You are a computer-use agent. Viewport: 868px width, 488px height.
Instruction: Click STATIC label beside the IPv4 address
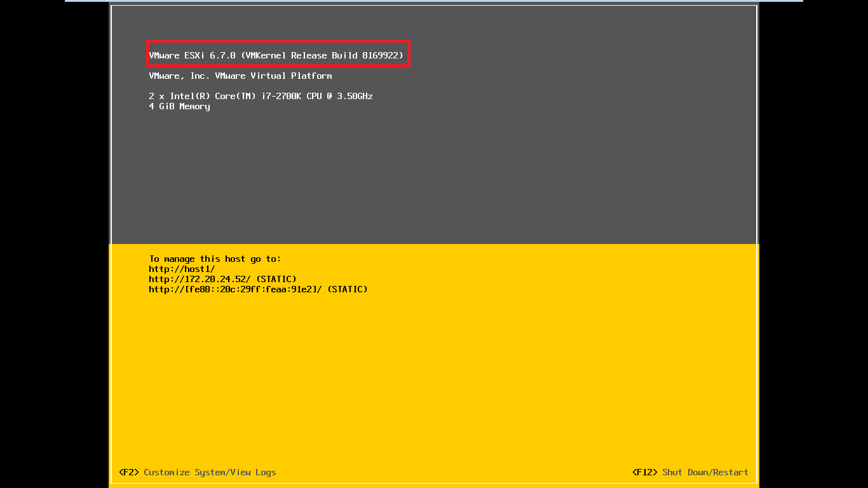[x=276, y=279]
